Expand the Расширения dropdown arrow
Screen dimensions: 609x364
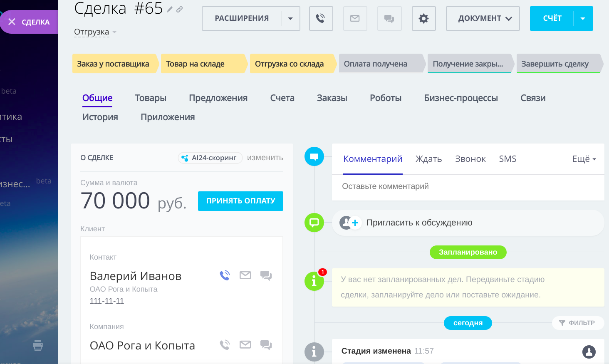coord(290,19)
